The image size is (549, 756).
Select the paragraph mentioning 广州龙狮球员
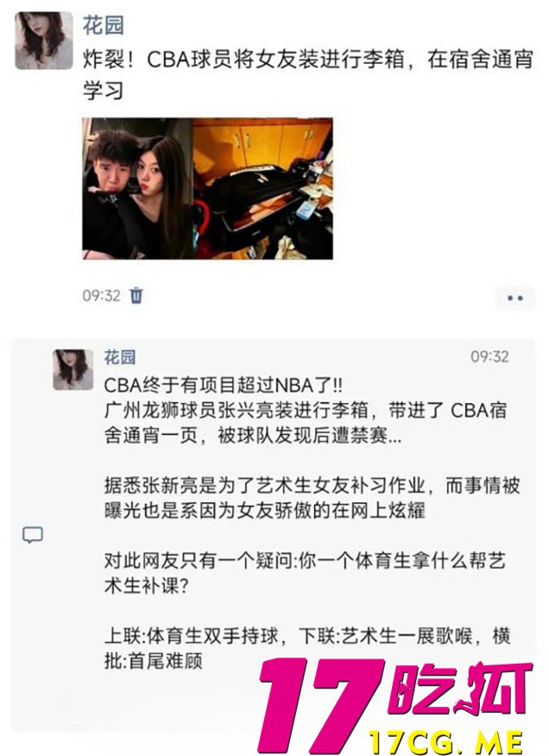click(x=306, y=423)
